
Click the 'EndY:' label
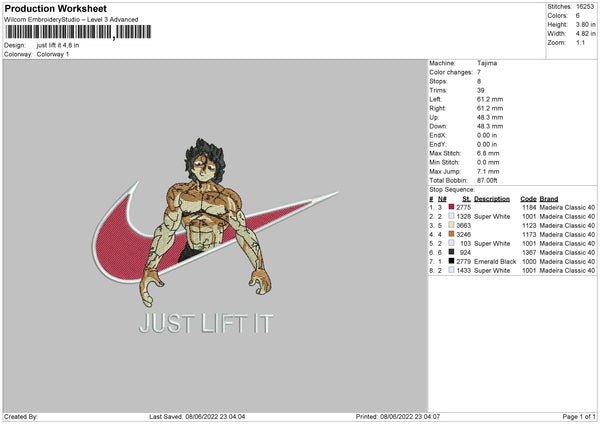tap(438, 144)
